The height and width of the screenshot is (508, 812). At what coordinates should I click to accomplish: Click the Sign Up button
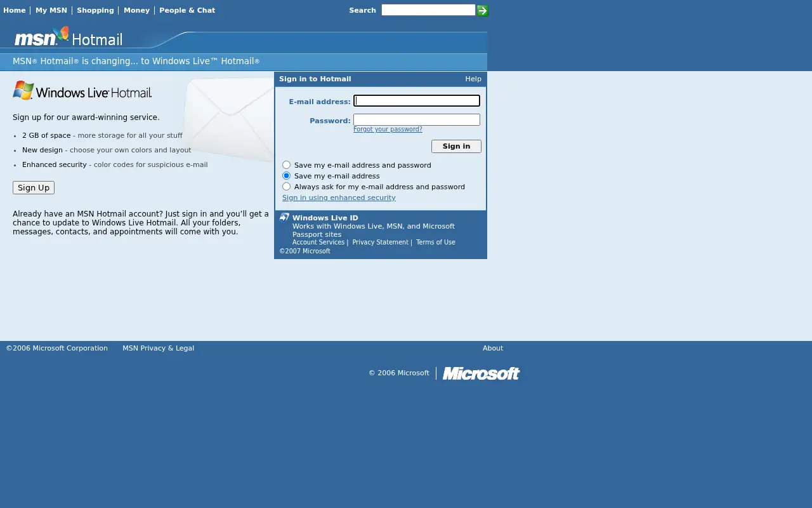tap(34, 187)
